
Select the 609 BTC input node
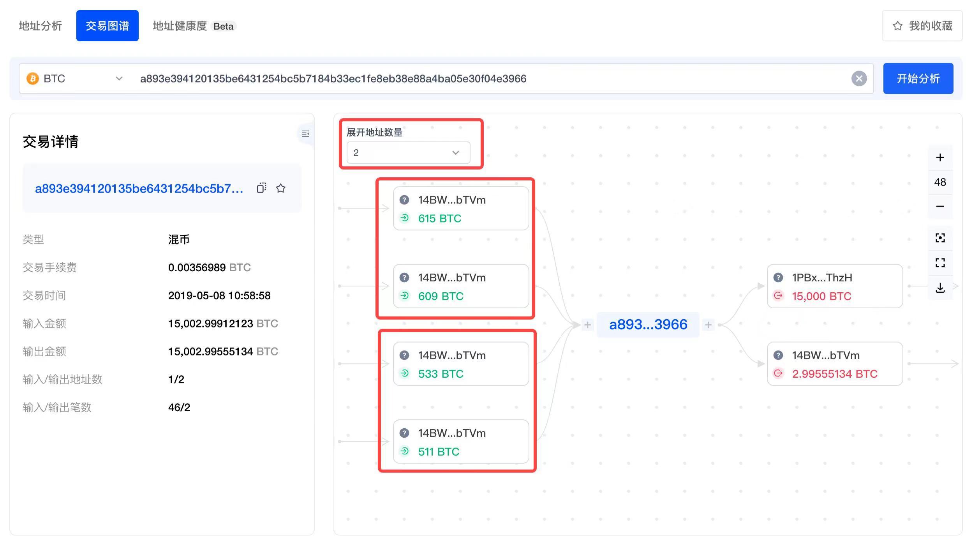click(x=461, y=286)
